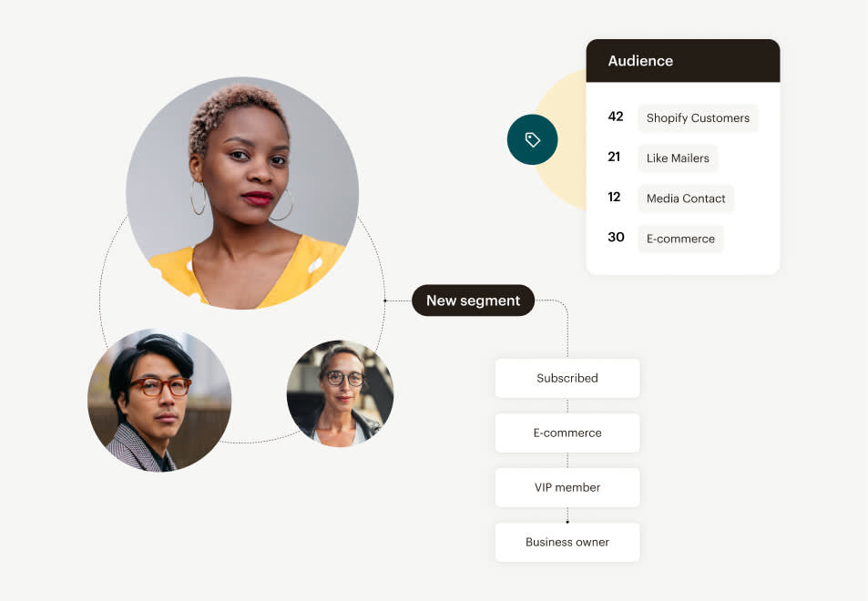Click the count 12 beside Media Contact
This screenshot has height=601, width=868.
click(614, 198)
